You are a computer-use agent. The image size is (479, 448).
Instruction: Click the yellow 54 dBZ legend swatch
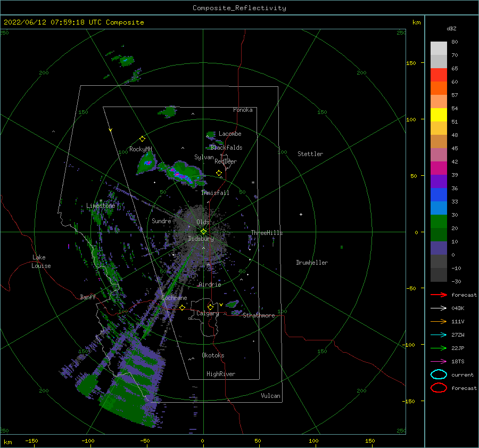[439, 115]
